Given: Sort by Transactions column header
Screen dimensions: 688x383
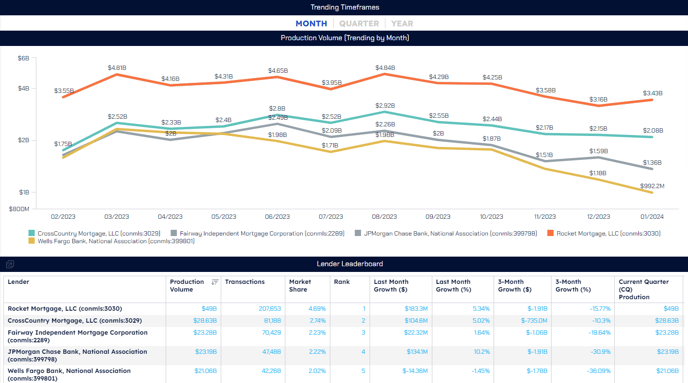Looking at the screenshot, I should pyautogui.click(x=245, y=282).
